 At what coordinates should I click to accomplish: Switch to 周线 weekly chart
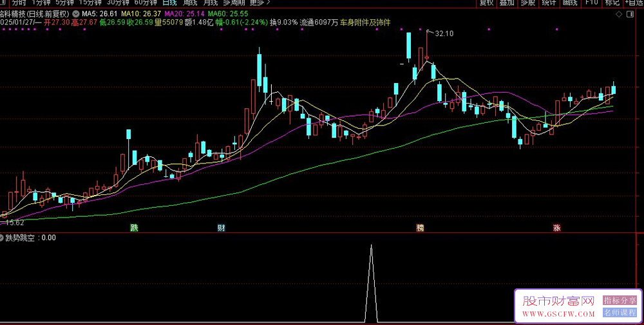190,3
